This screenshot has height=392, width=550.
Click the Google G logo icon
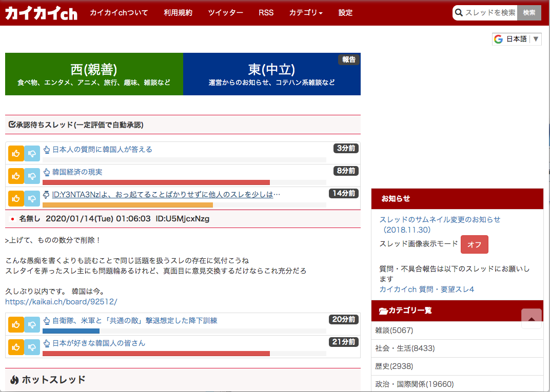(499, 39)
